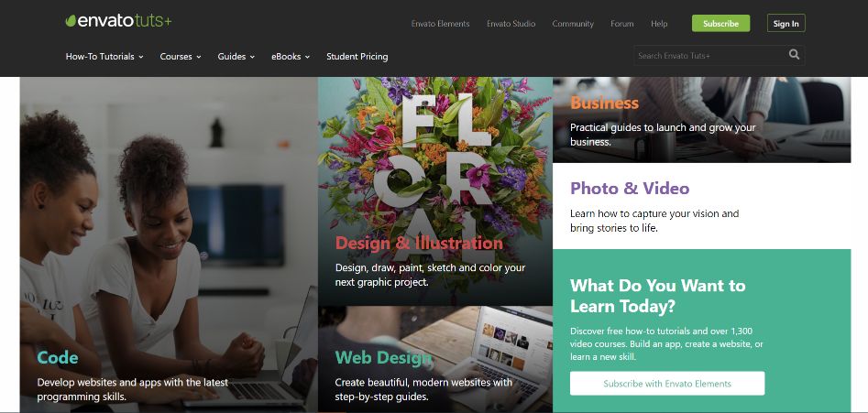This screenshot has height=413, width=868.
Task: Expand the How-To Tutorials dropdown
Action: (x=104, y=57)
